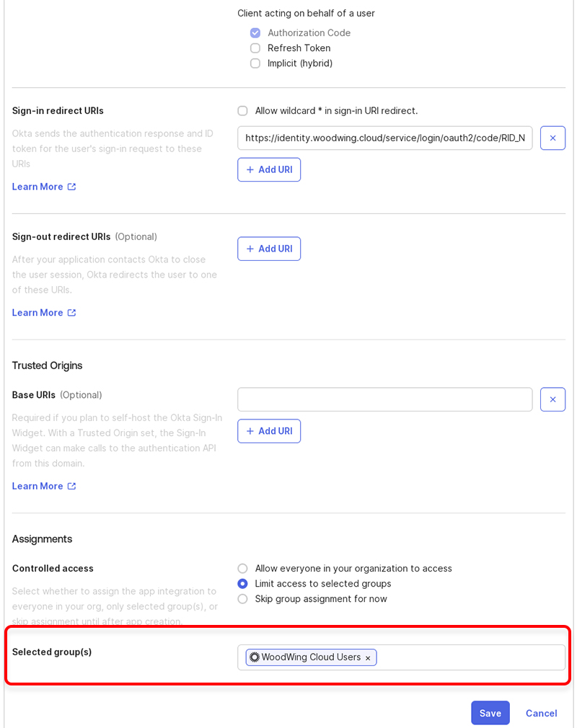
Task: Open Learn More under Sign-out redirect URIs
Action: [x=44, y=313]
